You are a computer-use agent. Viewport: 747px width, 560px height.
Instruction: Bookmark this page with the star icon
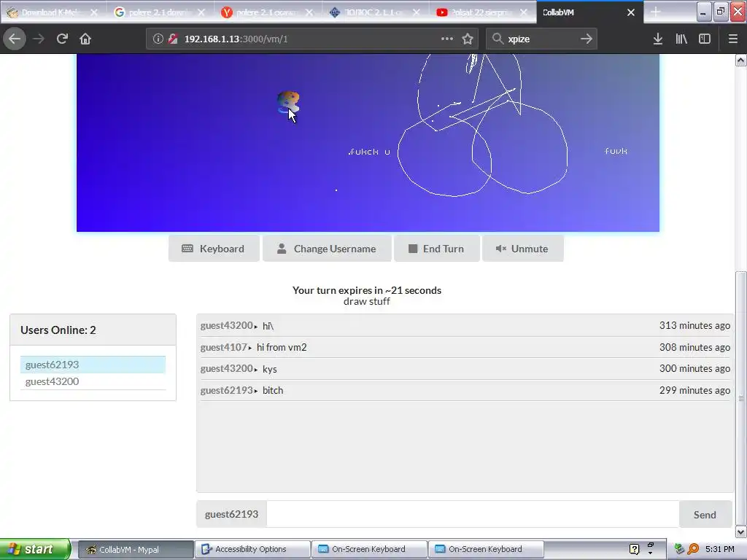tap(468, 39)
